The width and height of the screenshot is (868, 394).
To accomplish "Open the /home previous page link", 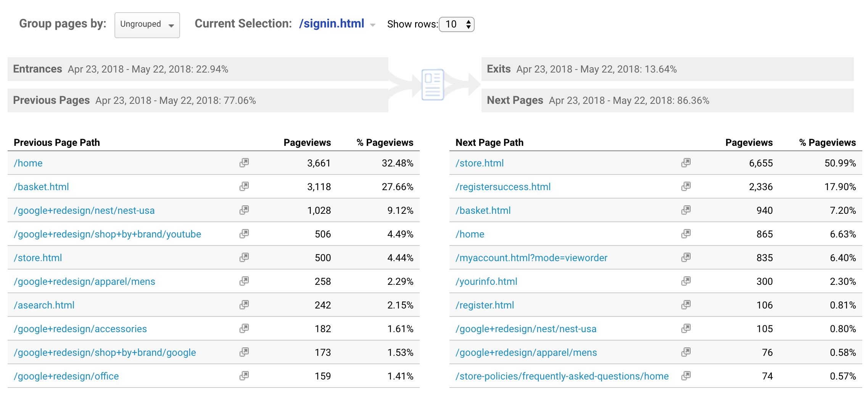I will click(28, 163).
